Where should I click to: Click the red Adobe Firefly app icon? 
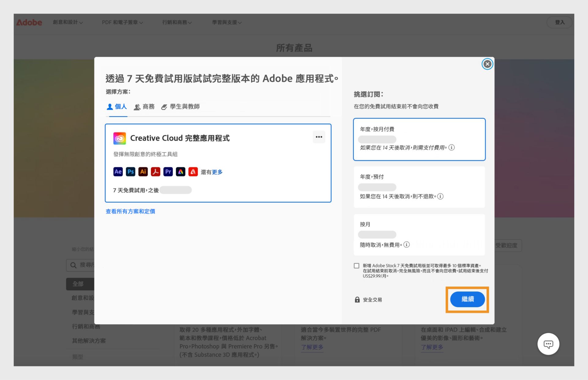pos(193,172)
